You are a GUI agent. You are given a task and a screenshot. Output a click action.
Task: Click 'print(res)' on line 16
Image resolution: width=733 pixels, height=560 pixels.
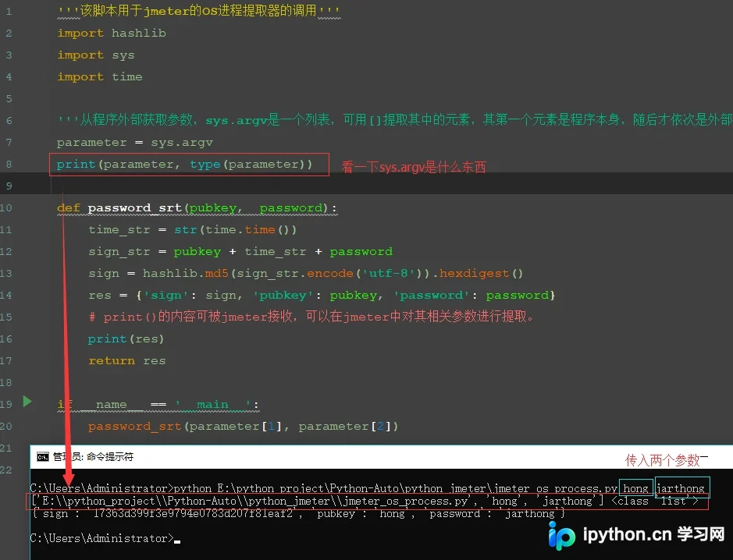point(126,339)
